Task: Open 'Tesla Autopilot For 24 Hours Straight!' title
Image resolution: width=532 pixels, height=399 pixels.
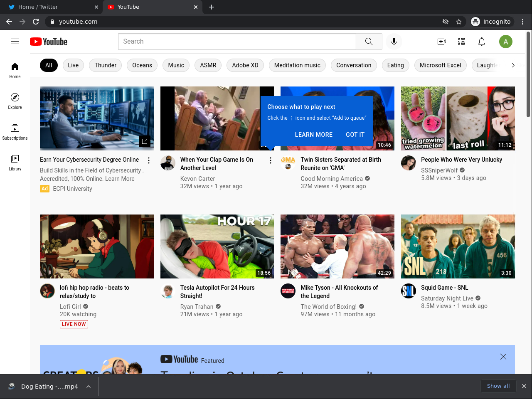Action: (217, 292)
